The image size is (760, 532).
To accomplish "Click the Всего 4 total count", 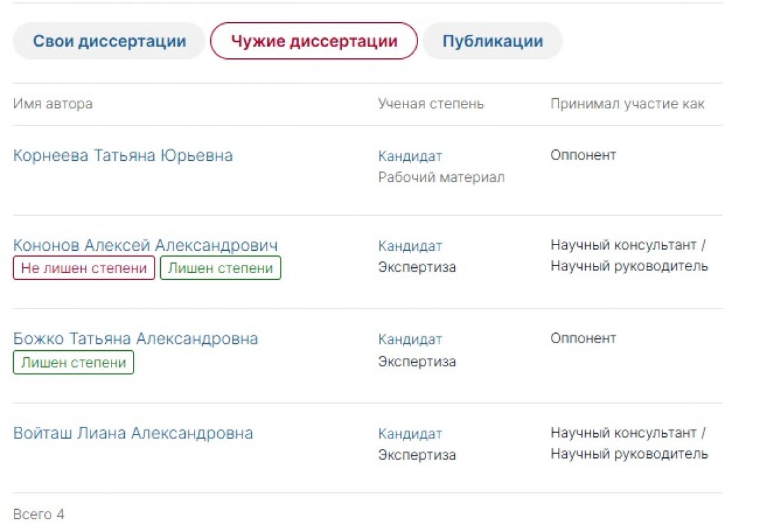I will (x=39, y=514).
